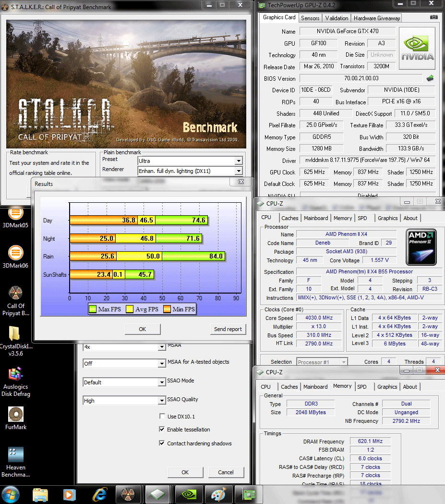Launch Call Of Pripyat Benchmark desktop icon

pyautogui.click(x=15, y=301)
